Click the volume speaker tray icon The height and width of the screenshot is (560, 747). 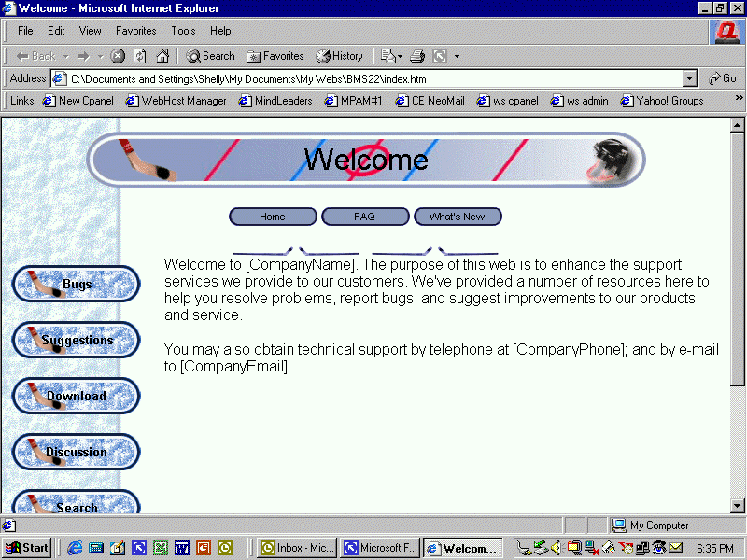point(556,548)
